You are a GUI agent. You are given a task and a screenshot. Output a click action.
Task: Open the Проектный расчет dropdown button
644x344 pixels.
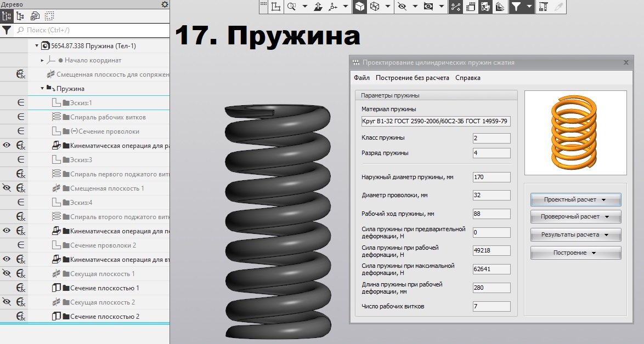[x=575, y=200]
